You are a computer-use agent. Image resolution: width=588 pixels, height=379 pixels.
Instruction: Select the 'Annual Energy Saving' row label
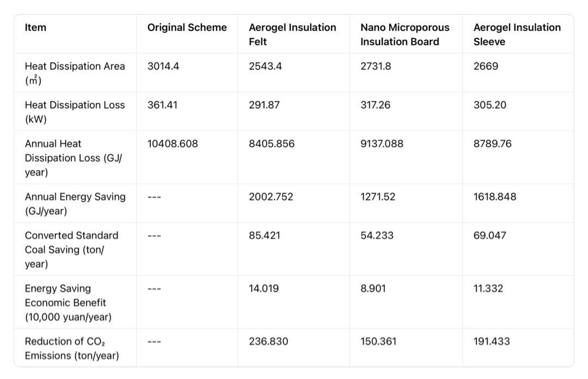[x=75, y=203]
